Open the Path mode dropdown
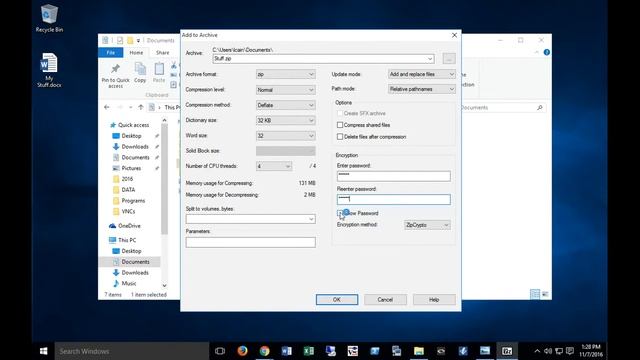The image size is (640, 360). [422, 89]
